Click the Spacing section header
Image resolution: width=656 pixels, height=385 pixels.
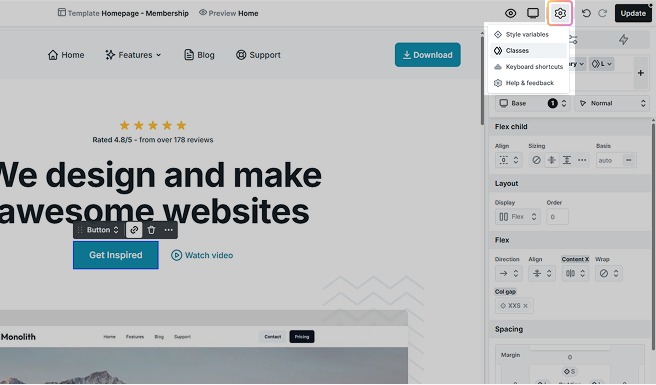(570, 329)
